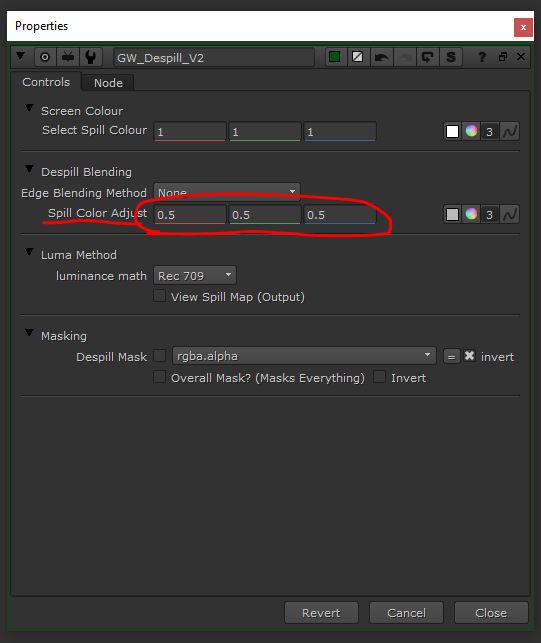Collapse the node panel with the header arrow
This screenshot has height=643, width=541.
21,56
